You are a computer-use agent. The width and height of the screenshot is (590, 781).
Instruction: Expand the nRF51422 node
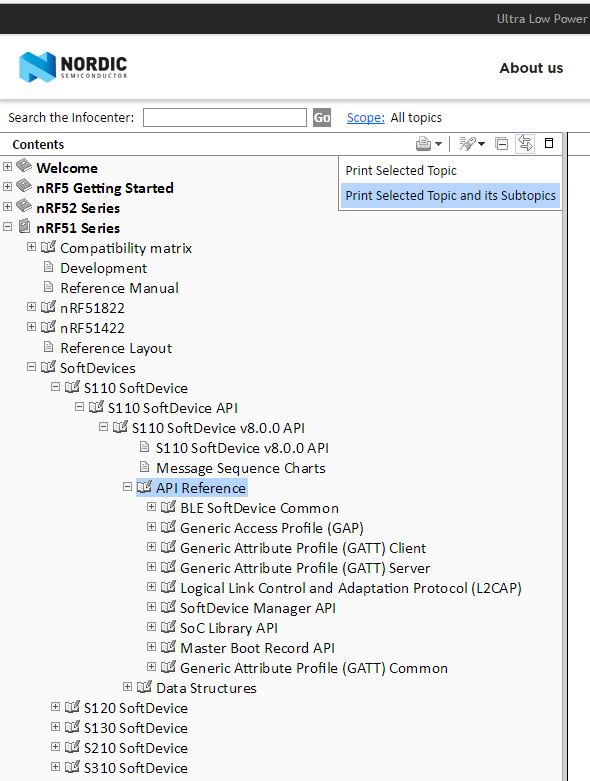(x=31, y=326)
